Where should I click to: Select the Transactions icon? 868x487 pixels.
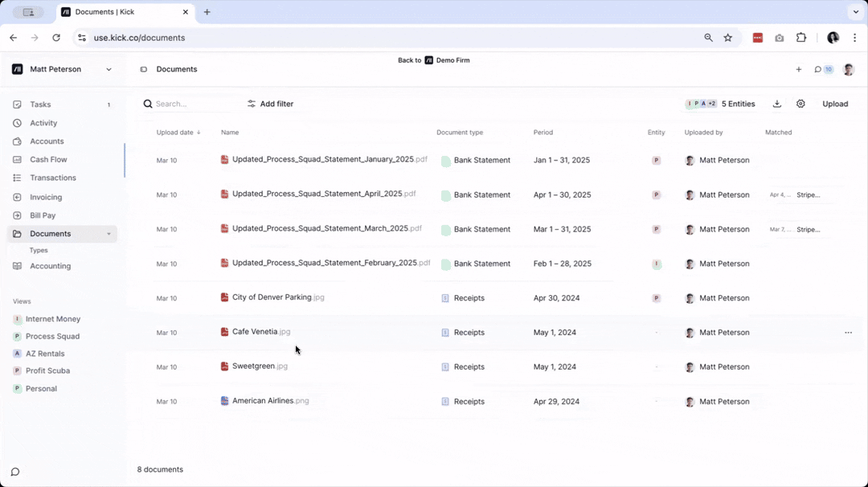(18, 178)
